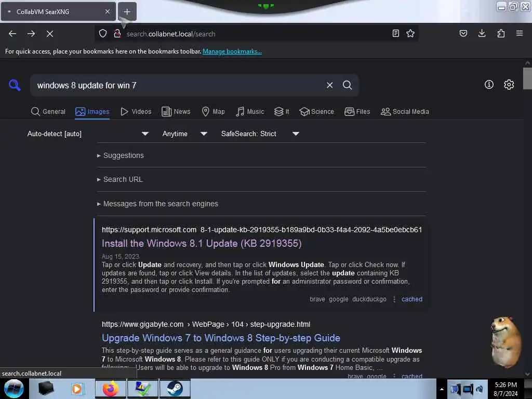Open the Save to Pocket icon
The image size is (532, 399).
click(463, 33)
